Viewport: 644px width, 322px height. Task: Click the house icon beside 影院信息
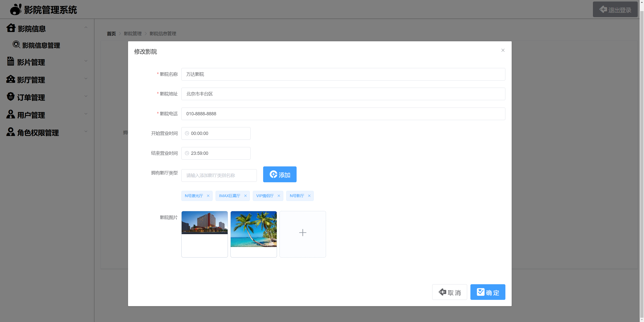pos(11,28)
